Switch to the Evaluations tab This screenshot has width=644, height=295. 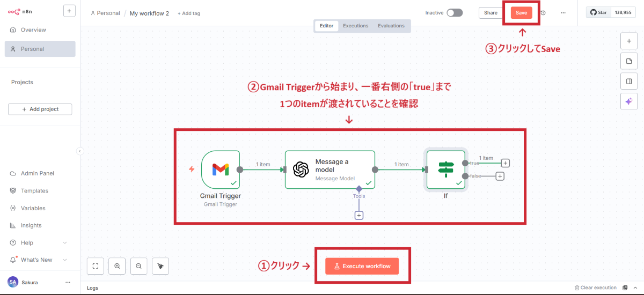391,26
